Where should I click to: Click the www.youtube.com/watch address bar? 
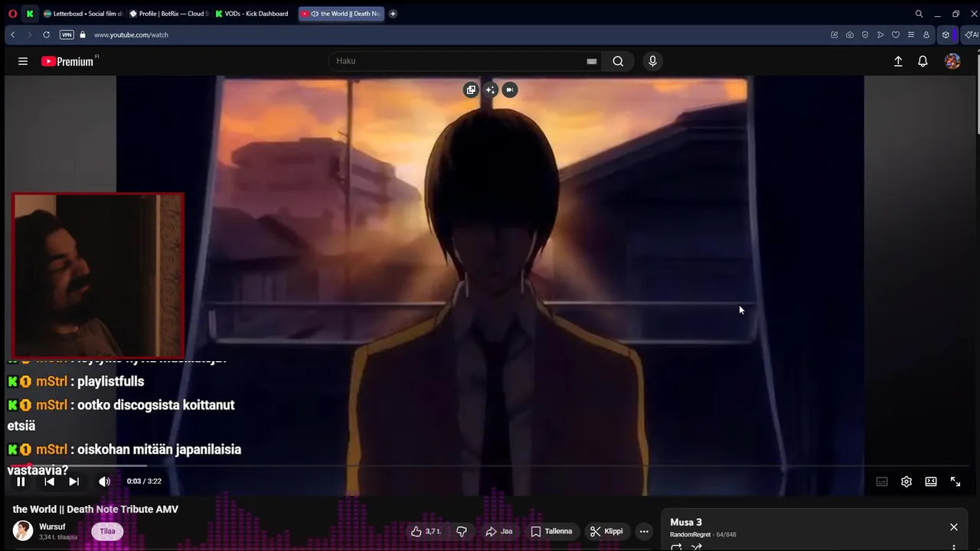coord(131,34)
